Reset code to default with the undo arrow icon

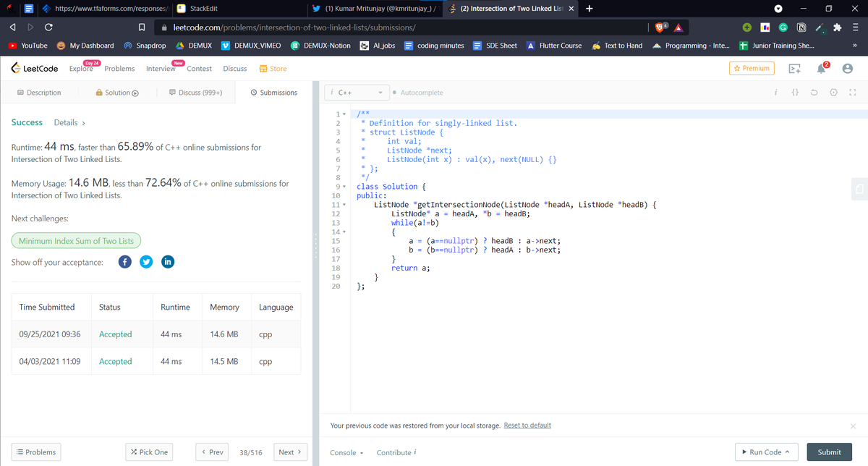click(x=814, y=93)
